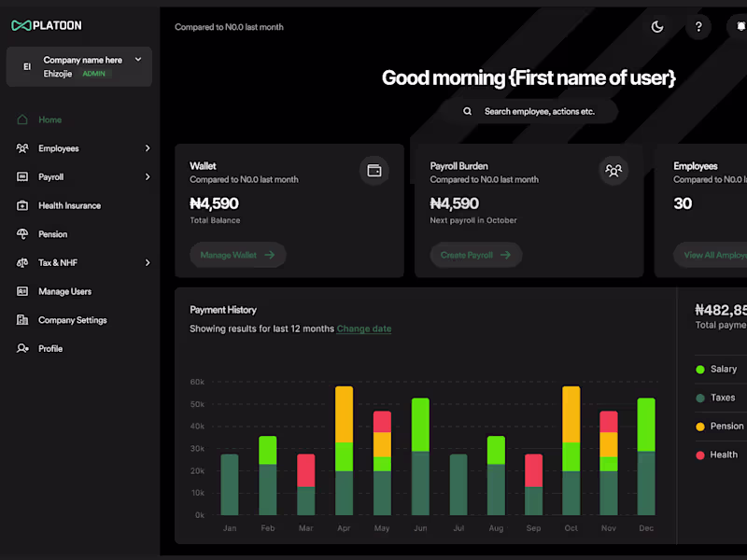The height and width of the screenshot is (560, 747).
Task: Expand Tax & NHF submenu chevron
Action: (x=148, y=262)
